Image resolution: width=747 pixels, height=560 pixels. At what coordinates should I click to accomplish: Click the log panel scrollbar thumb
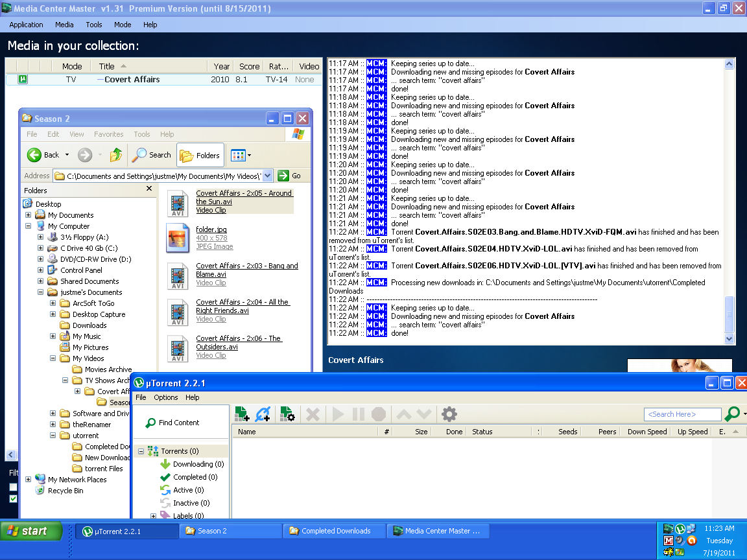(729, 314)
